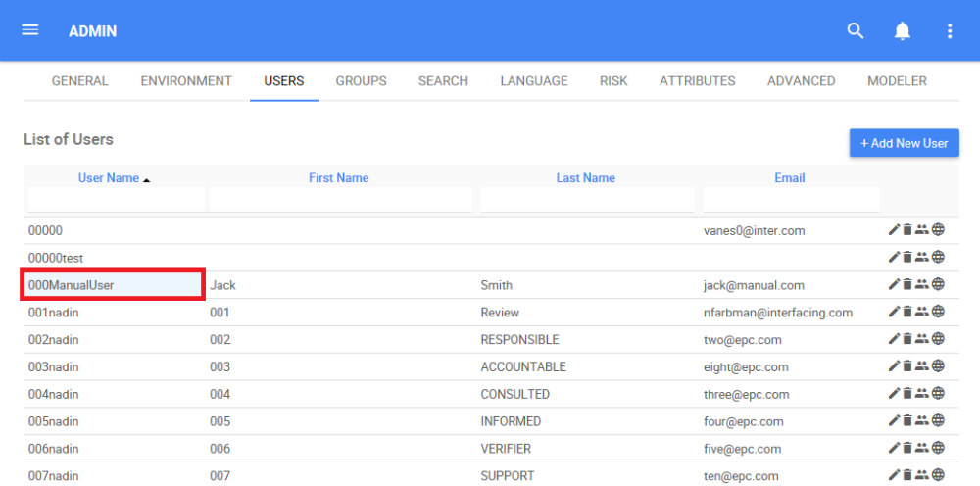Open groups icon for user 001nadin
The height and width of the screenshot is (486, 980).
pyautogui.click(x=922, y=313)
